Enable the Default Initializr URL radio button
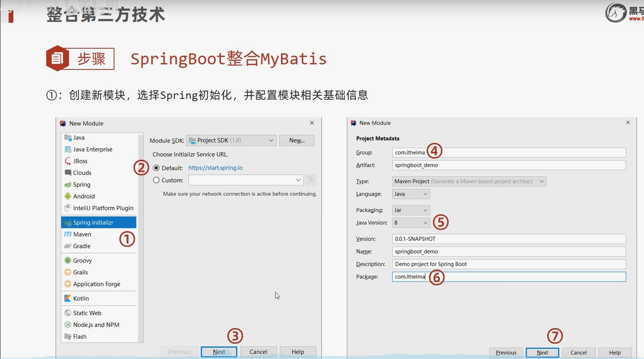Viewport: 644px width, 359px height. point(156,168)
